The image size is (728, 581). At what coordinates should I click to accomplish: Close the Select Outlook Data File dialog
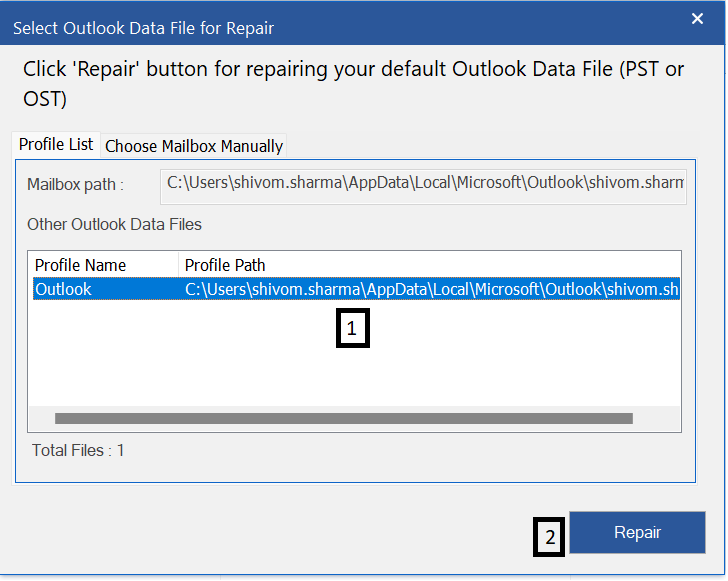(697, 19)
